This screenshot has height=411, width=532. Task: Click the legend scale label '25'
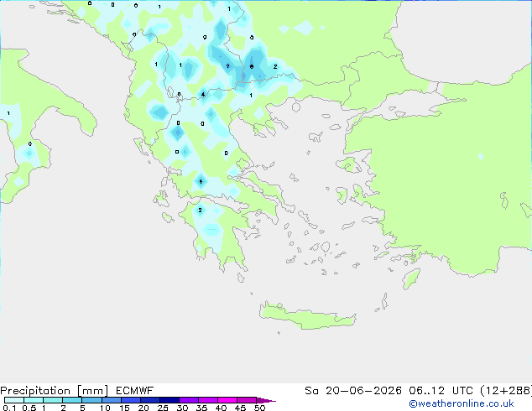[163, 408]
